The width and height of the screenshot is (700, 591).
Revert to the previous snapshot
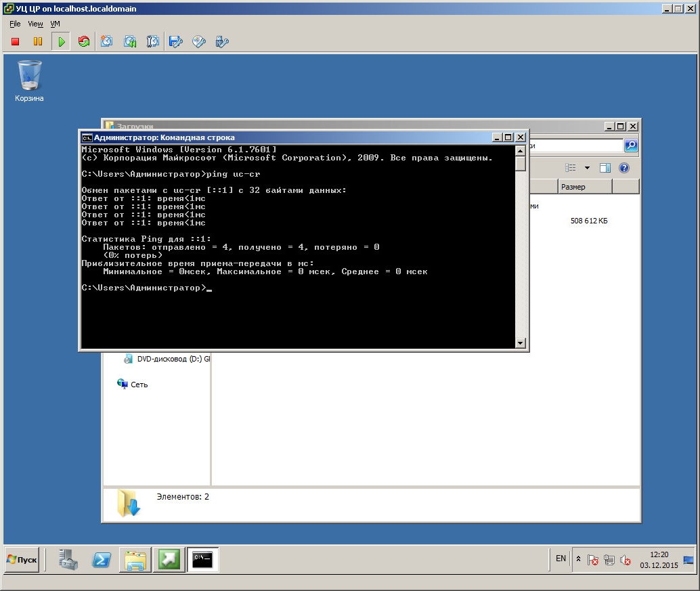click(x=130, y=42)
